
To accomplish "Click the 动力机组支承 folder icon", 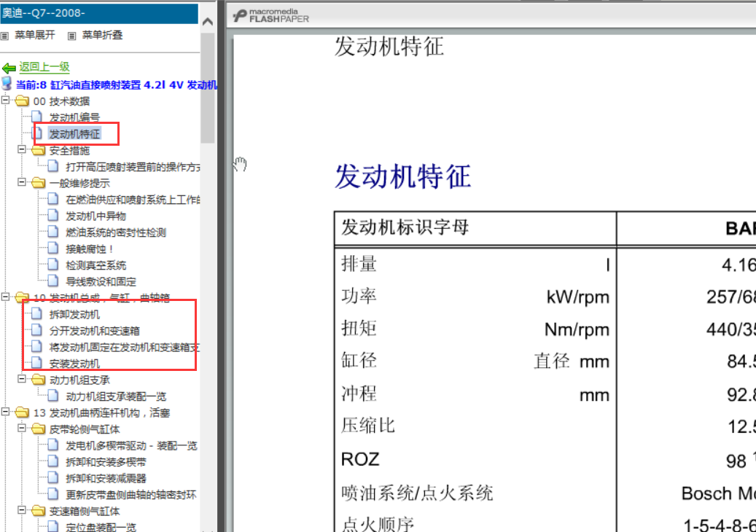I will pos(38,379).
